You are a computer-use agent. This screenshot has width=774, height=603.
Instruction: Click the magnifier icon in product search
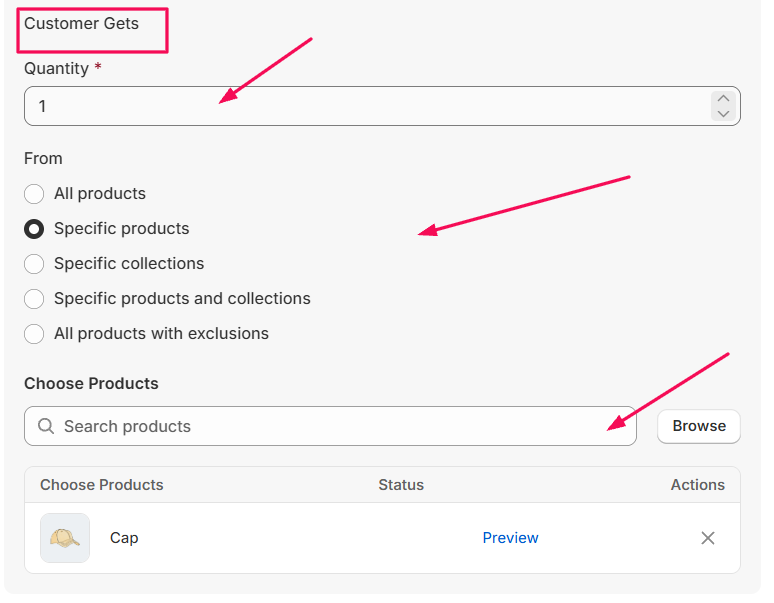coord(46,426)
